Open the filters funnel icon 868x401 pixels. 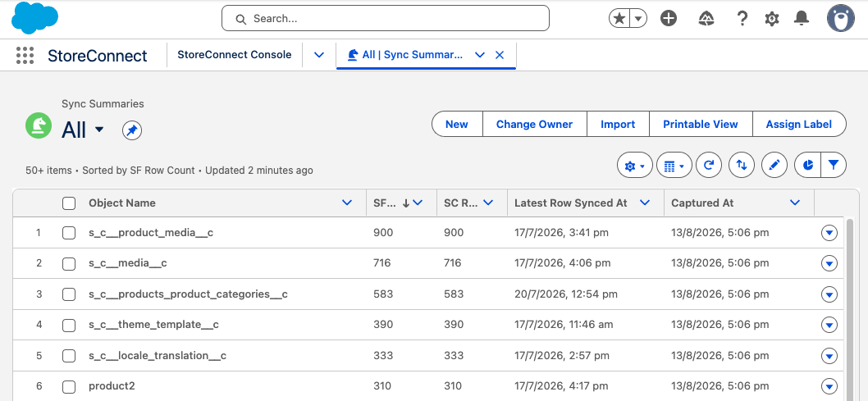(834, 165)
